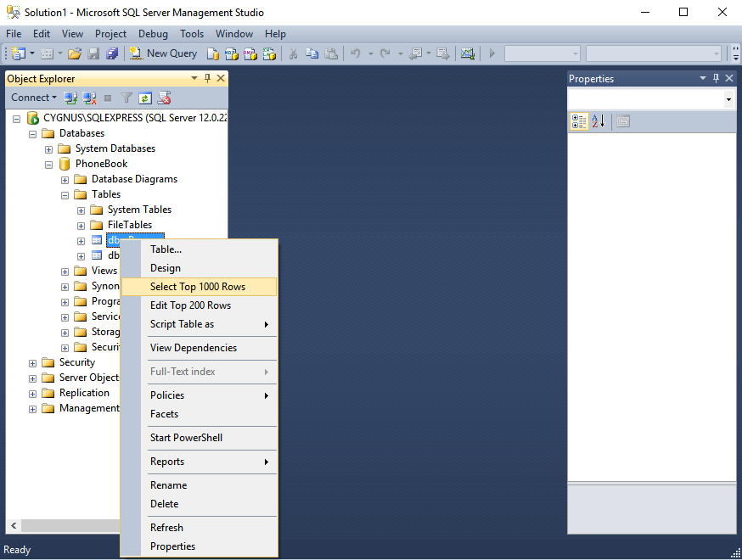The height and width of the screenshot is (560, 742).
Task: Click the Start Debugging play icon
Action: [x=492, y=53]
